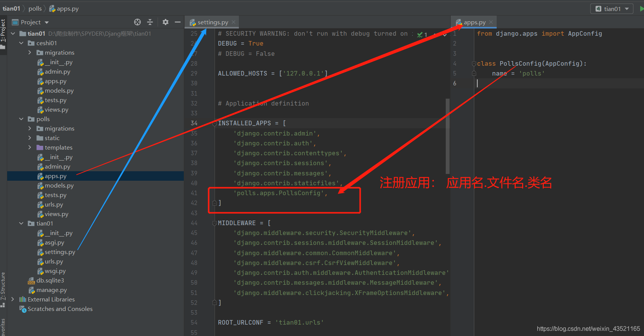Click the green Run arrow icon
The height and width of the screenshot is (336, 644).
pos(641,9)
